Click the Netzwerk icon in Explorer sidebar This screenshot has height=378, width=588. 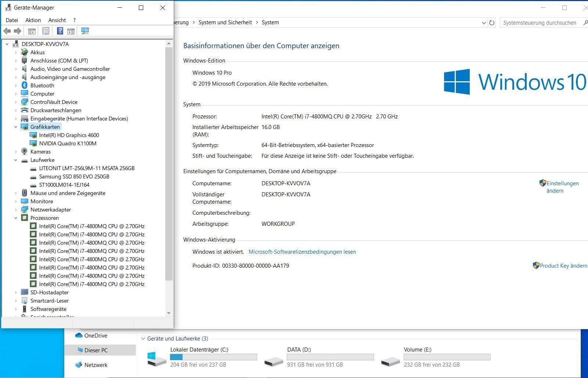tap(79, 365)
